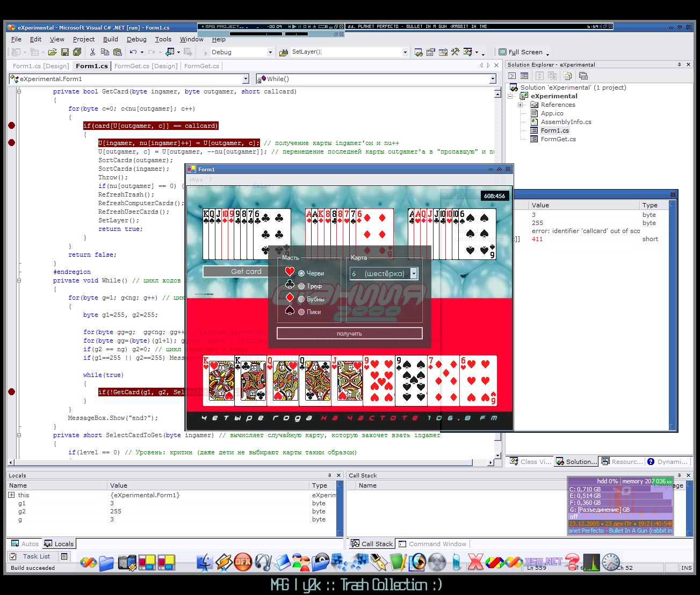Toggle the Locals panel auto-hide pin
The width and height of the screenshot is (700, 595).
tap(330, 475)
